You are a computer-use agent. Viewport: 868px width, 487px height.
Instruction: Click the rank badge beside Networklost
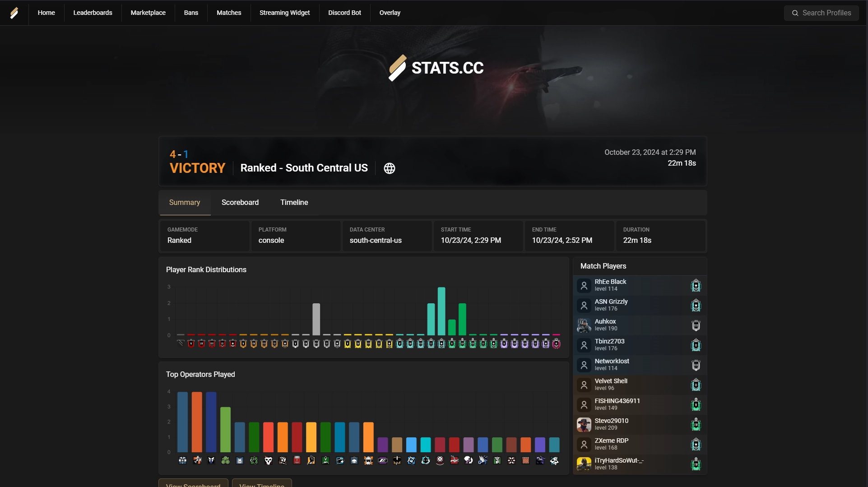[696, 365]
